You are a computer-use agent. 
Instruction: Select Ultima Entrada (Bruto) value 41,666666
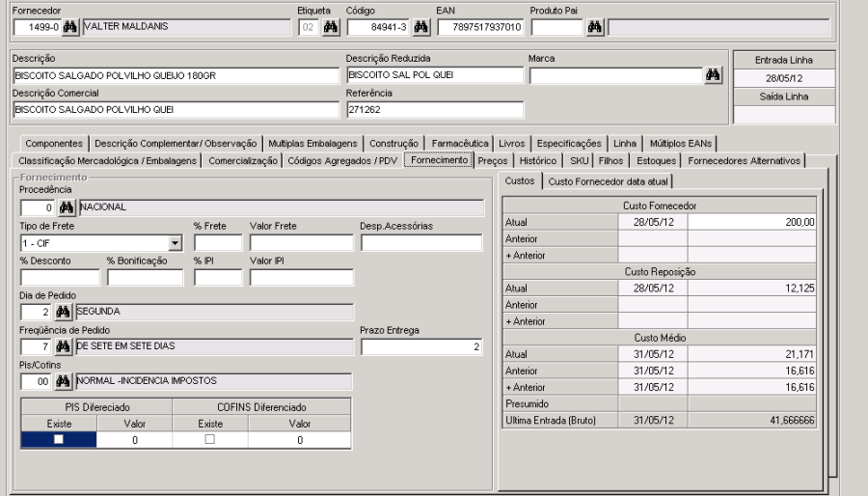[x=751, y=420]
